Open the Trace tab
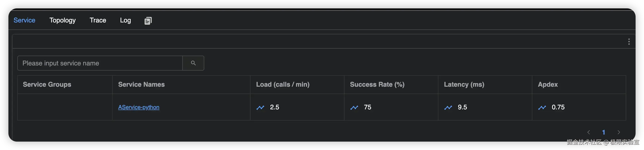 [98, 20]
